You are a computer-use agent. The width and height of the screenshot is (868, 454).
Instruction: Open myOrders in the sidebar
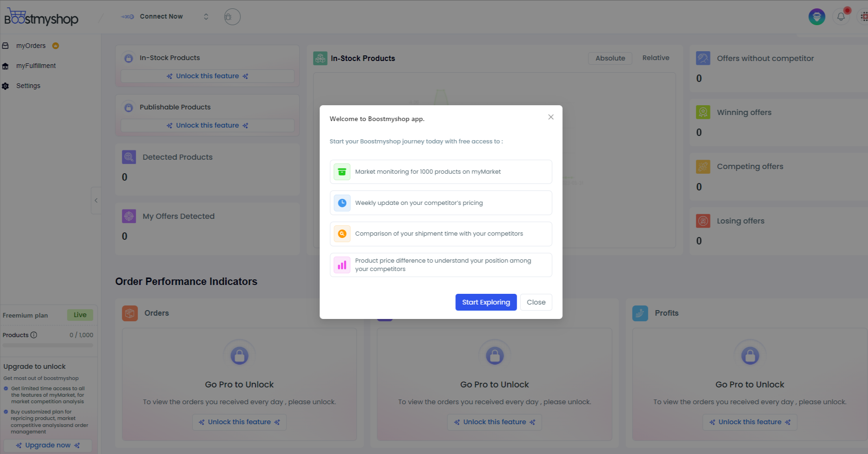point(31,46)
